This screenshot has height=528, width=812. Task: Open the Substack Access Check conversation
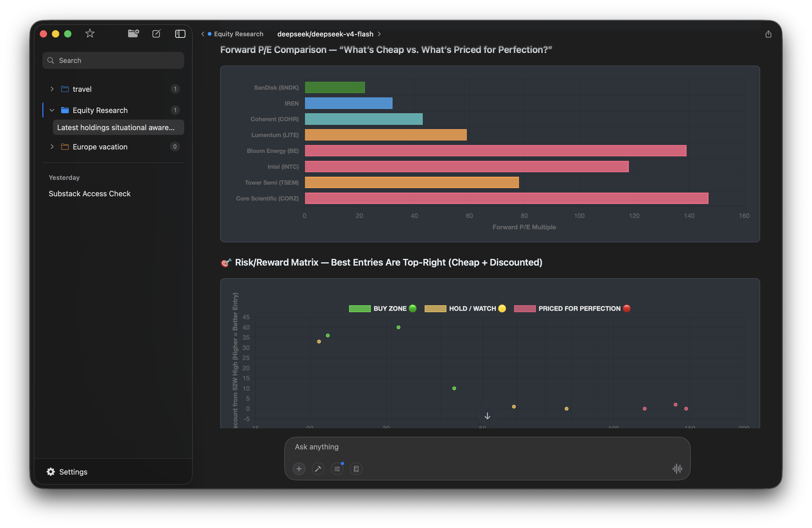click(x=89, y=193)
